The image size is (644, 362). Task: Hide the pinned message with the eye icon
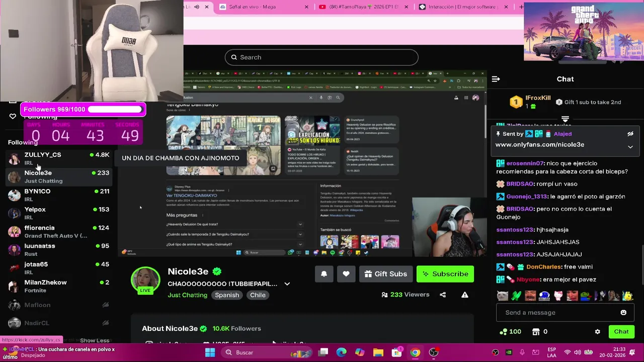(630, 134)
